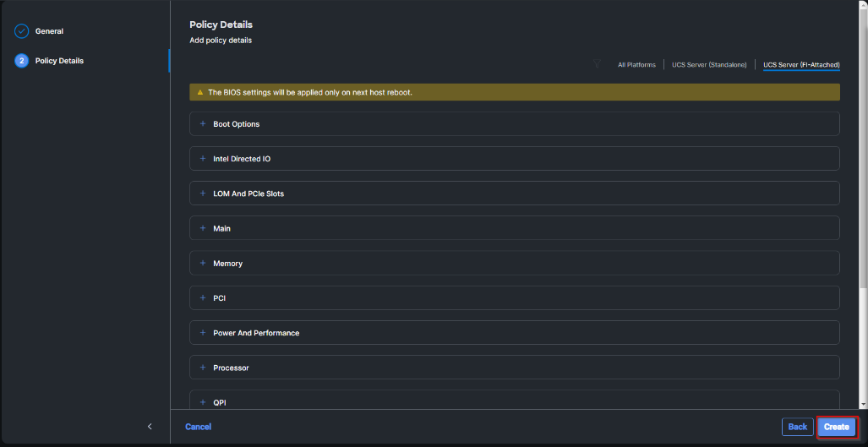
Task: Select the UCS Server (FI-Attached) tab
Action: point(801,65)
